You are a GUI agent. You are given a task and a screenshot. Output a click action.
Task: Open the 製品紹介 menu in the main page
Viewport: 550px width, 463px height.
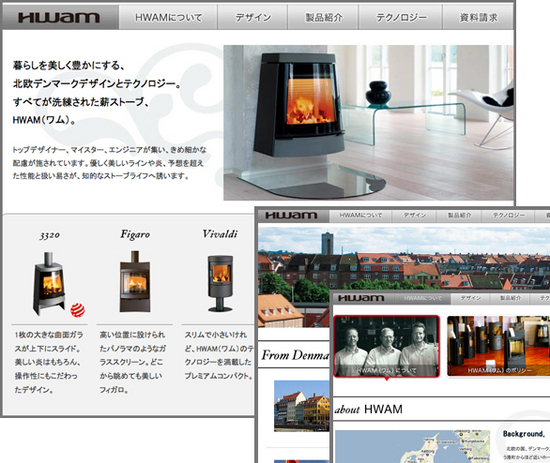click(323, 17)
